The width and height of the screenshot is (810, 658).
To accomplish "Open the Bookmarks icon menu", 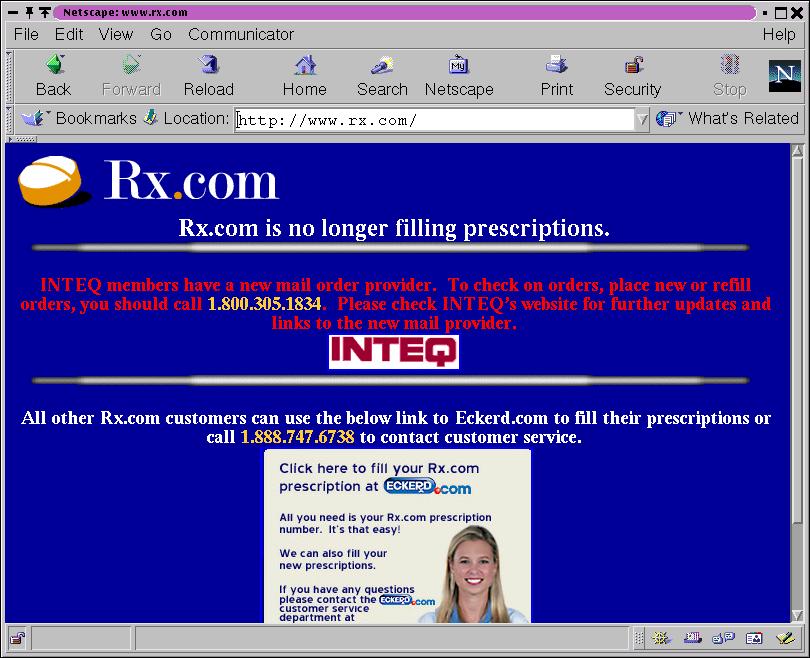I will click(x=35, y=118).
